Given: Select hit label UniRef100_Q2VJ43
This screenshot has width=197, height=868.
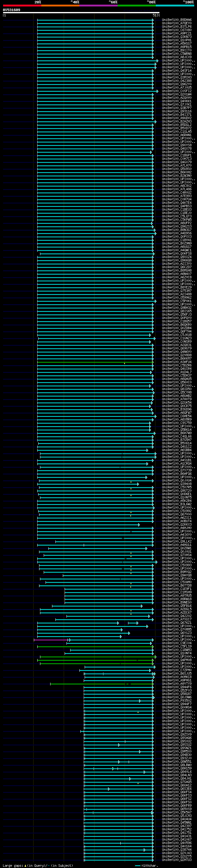Looking at the screenshot, I should [176, 853].
